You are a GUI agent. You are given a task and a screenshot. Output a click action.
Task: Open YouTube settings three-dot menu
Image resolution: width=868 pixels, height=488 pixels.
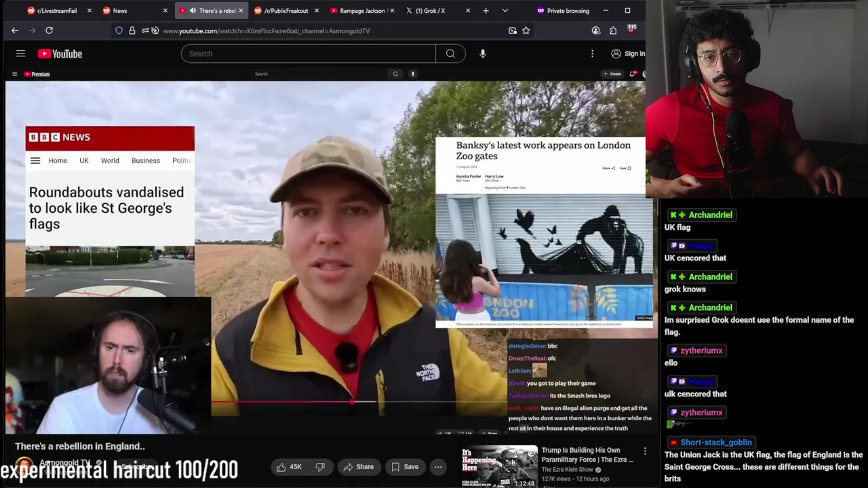point(592,54)
